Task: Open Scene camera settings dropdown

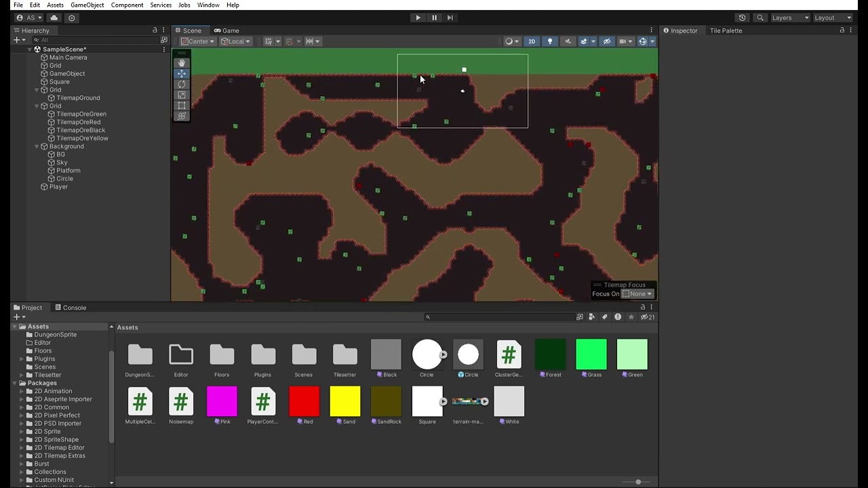Action: pos(625,41)
